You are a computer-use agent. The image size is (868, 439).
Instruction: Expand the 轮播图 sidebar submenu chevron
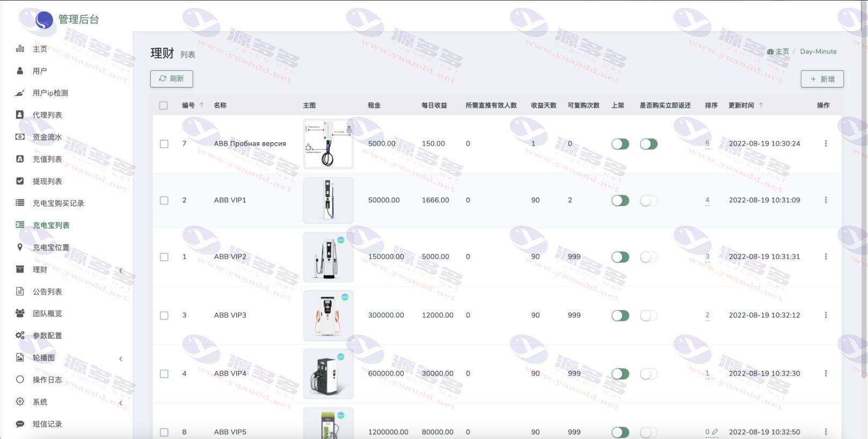[x=120, y=358]
